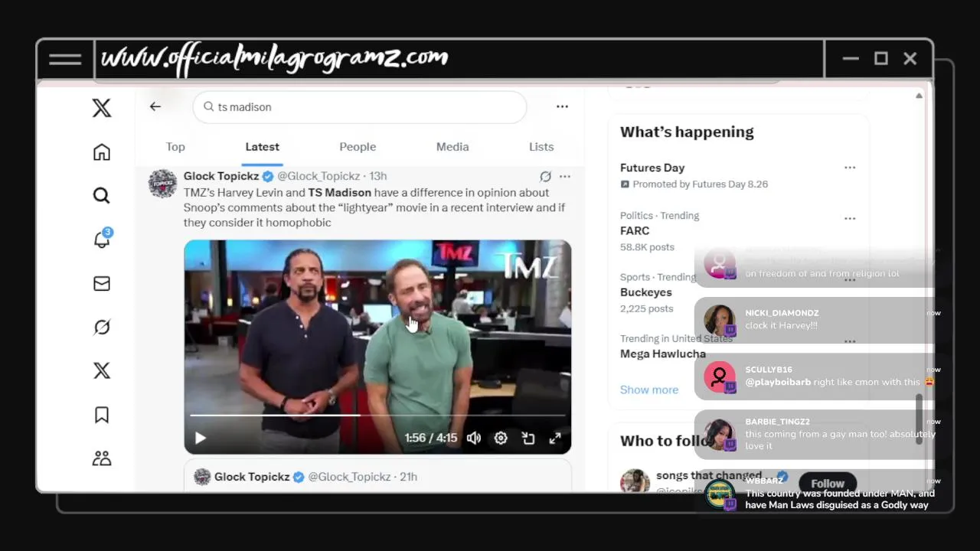Switch to the Top tab
The height and width of the screenshot is (551, 980).
click(175, 147)
